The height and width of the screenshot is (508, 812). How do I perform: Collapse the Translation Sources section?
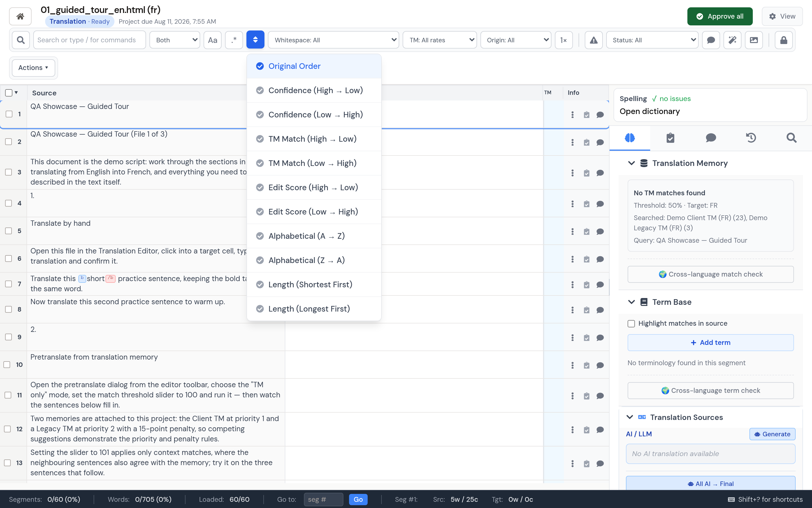click(630, 417)
